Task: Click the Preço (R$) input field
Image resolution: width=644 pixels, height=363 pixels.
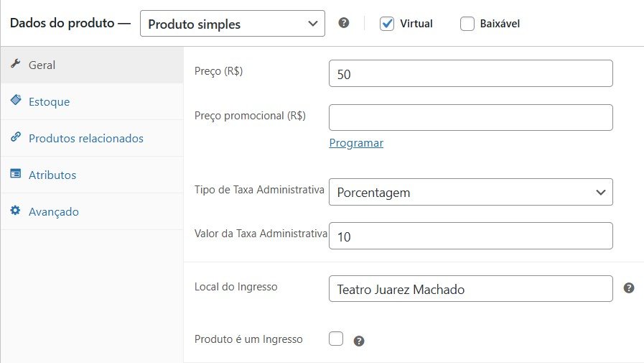Action: tap(470, 74)
